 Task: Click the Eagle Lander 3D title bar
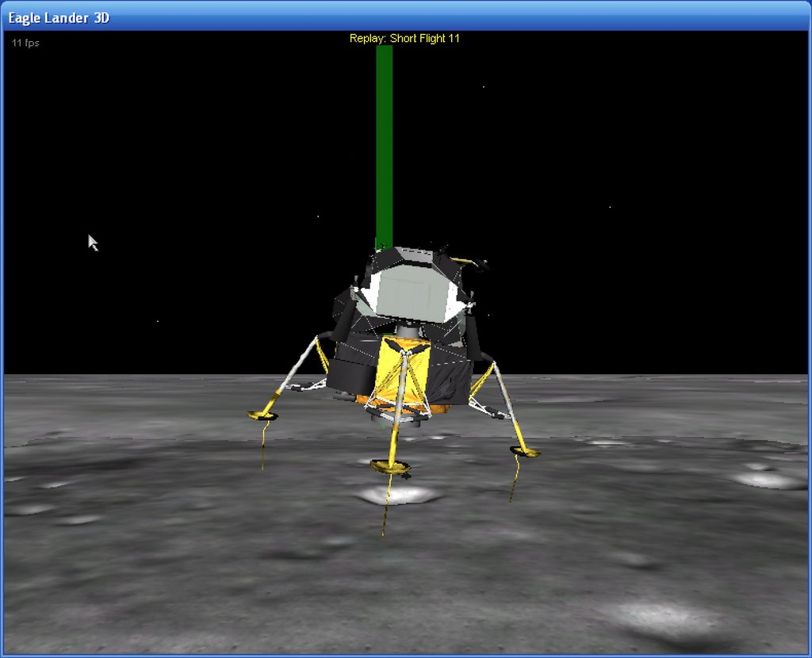[x=406, y=17]
